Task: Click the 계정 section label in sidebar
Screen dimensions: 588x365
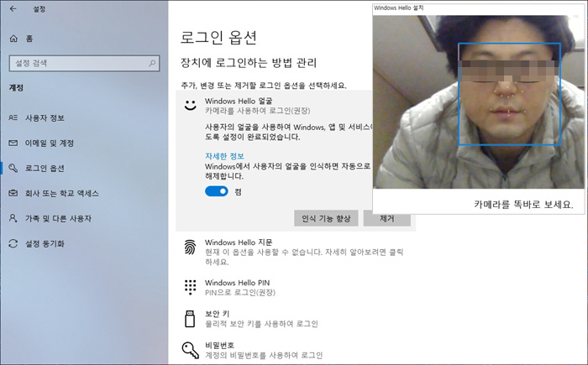Action: click(16, 88)
